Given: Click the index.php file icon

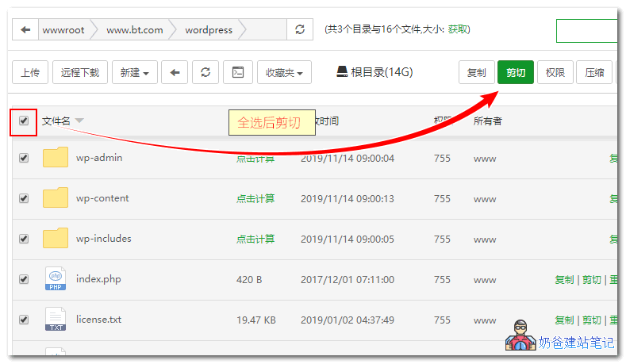Looking at the screenshot, I should point(56,279).
